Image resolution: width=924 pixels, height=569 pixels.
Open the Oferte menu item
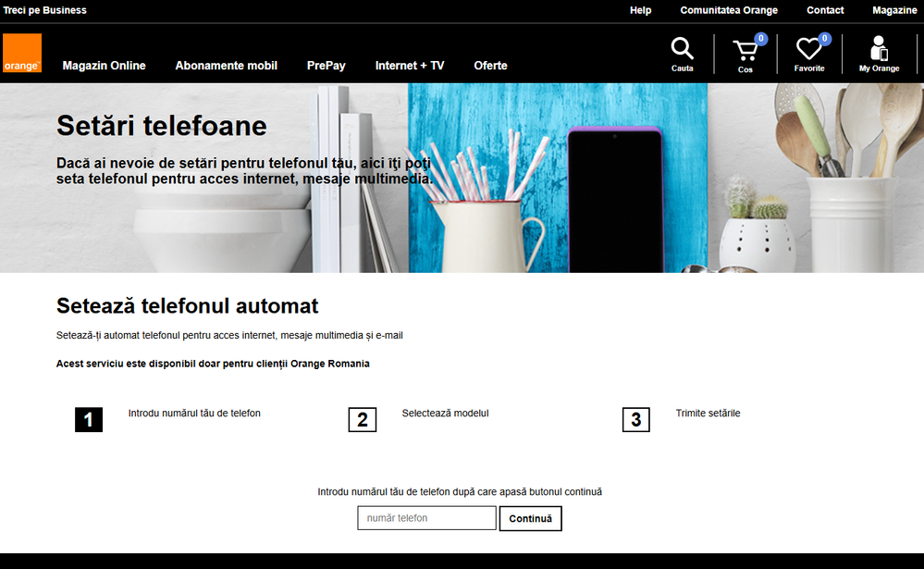coord(490,66)
